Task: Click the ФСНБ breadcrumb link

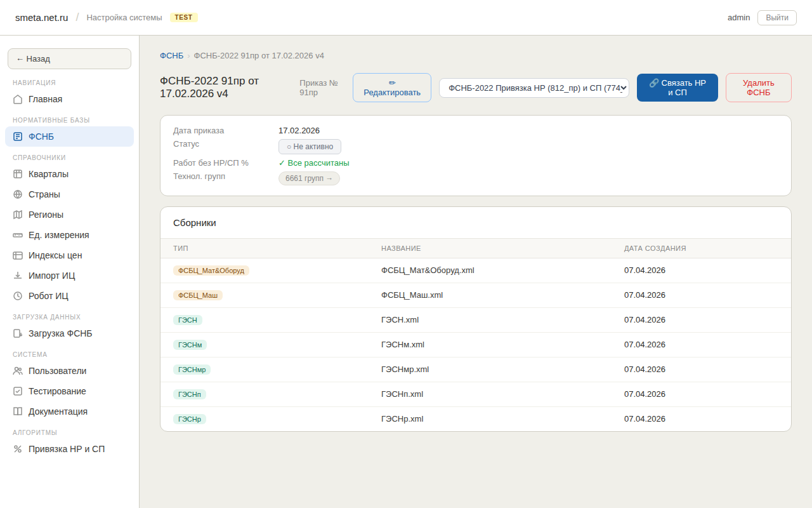Action: [x=171, y=56]
